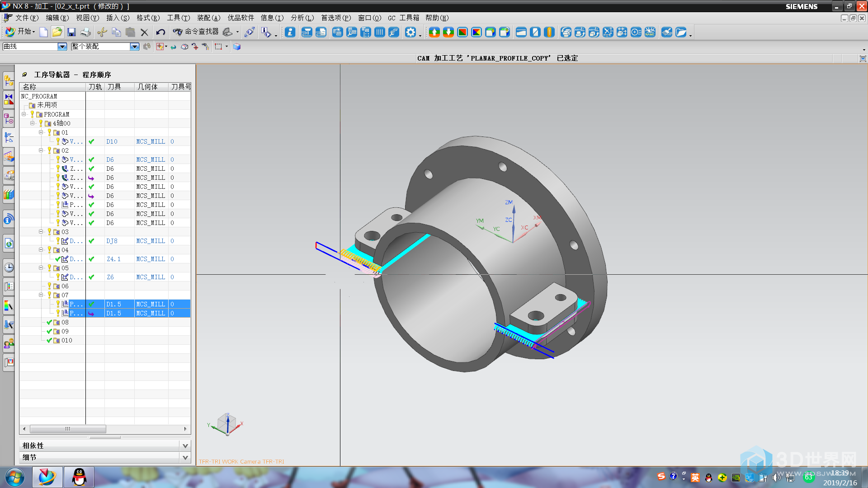Click the blue Information "i" icon

(290, 32)
